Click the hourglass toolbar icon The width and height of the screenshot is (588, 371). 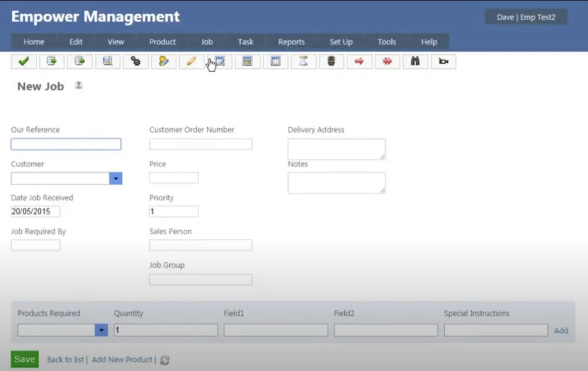click(303, 62)
